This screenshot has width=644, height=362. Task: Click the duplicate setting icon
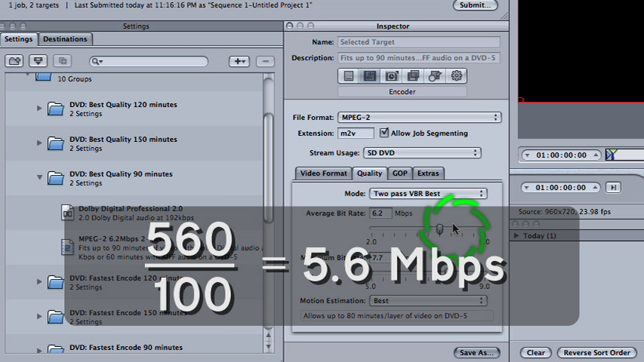pos(63,61)
